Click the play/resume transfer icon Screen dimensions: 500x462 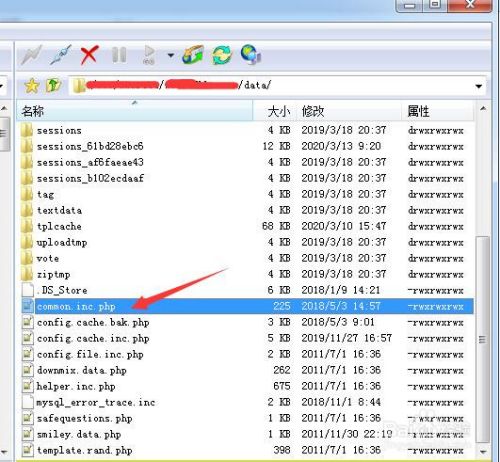[149, 55]
